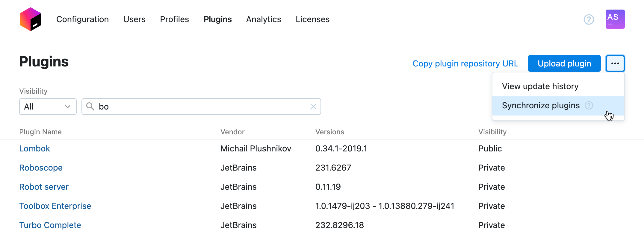Click 'Private' visibility in Roboscope row
This screenshot has width=644, height=240.
coord(492,168)
